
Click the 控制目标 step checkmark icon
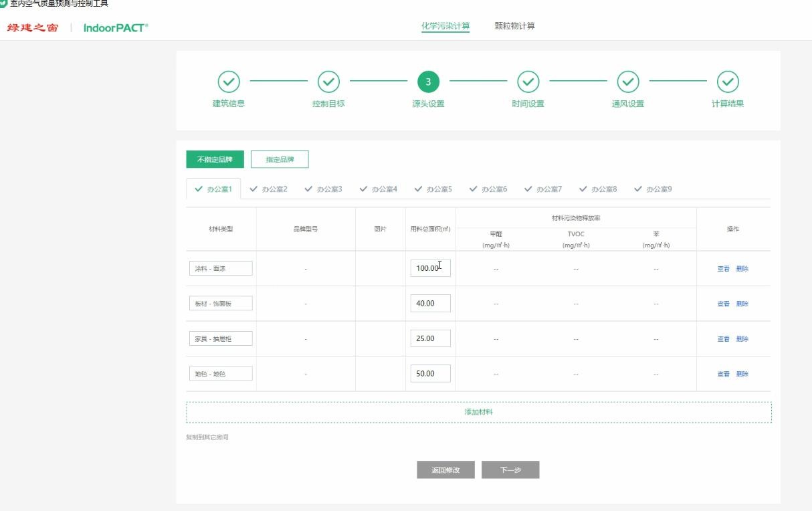[328, 82]
